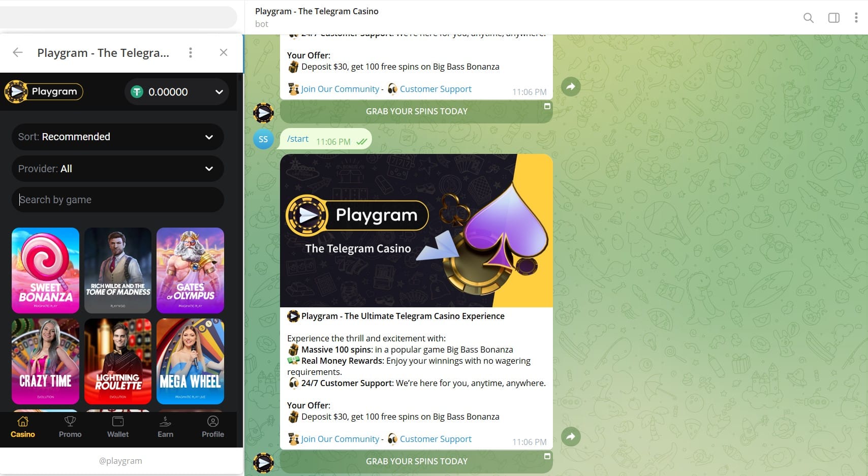Click the back arrow in Playgram panel
This screenshot has height=476, width=868.
[x=18, y=52]
